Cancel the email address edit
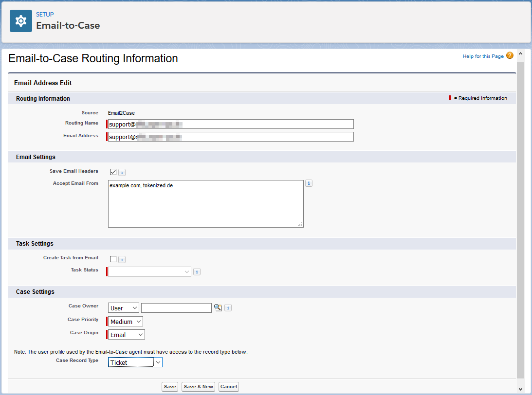The height and width of the screenshot is (395, 532). tap(229, 387)
